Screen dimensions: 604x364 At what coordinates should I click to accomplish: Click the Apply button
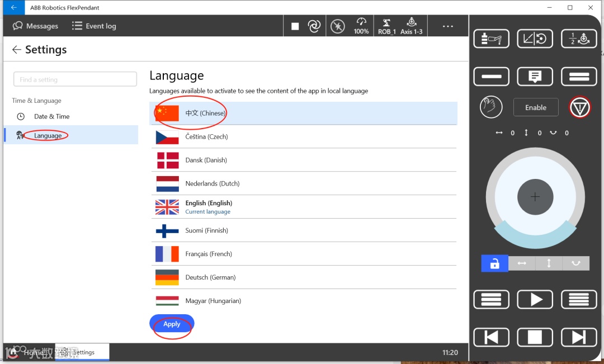(172, 324)
